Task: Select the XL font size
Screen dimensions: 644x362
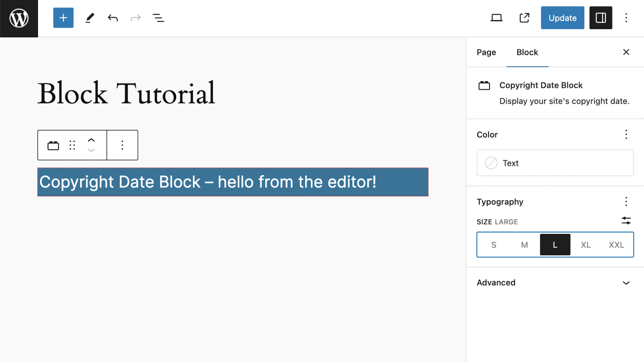Action: click(586, 245)
